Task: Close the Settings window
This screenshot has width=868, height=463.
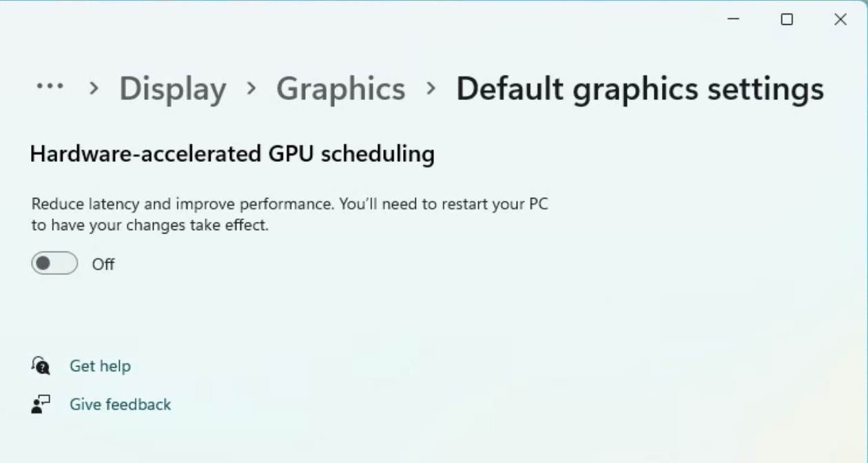Action: pos(840,19)
